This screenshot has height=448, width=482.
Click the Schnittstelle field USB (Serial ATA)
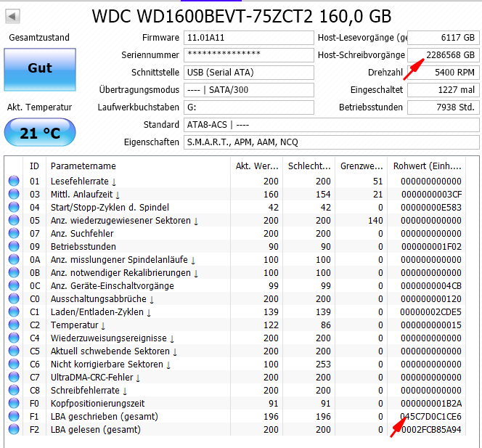249,73
